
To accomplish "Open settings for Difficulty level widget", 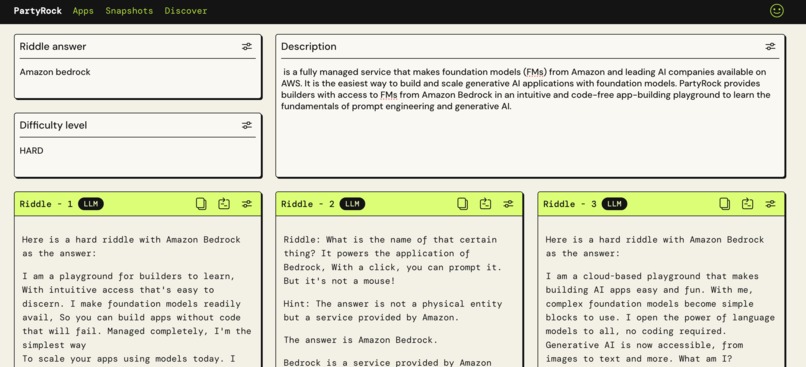I will tap(247, 125).
